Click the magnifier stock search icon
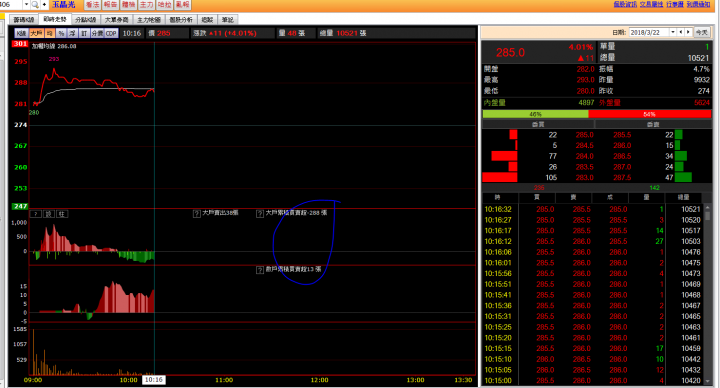This screenshot has width=720, height=388. [35, 5]
